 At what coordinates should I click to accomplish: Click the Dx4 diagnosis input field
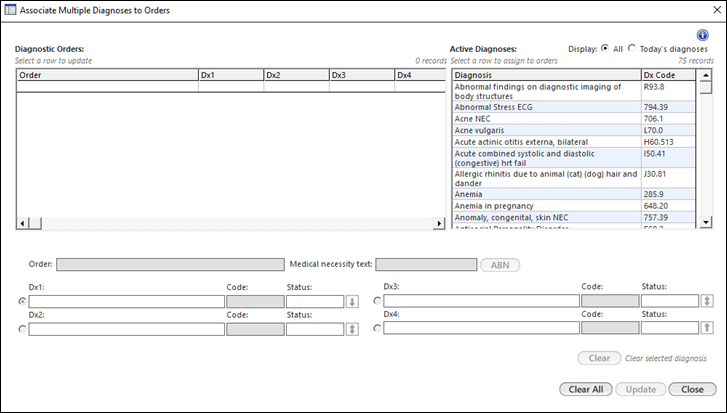[481, 328]
